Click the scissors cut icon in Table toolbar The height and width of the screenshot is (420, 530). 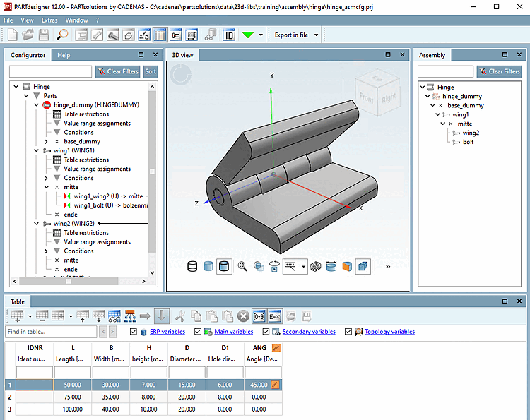tap(179, 316)
